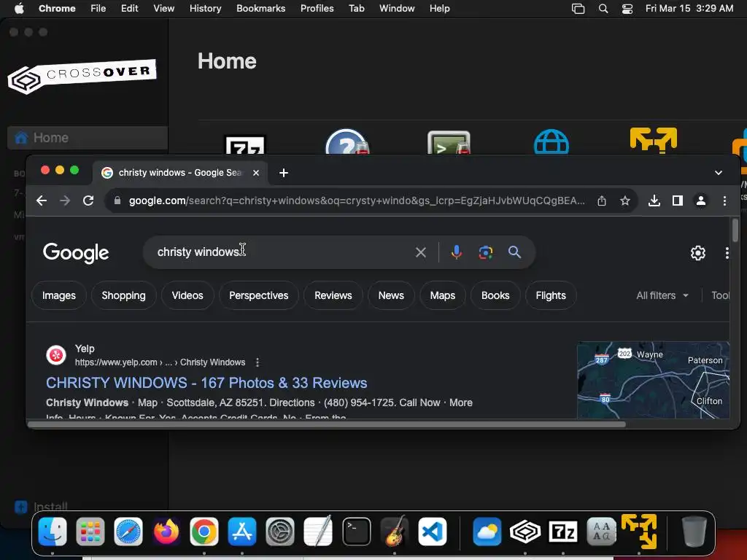747x560 pixels.
Task: Close the christy windows tab
Action: (x=256, y=173)
